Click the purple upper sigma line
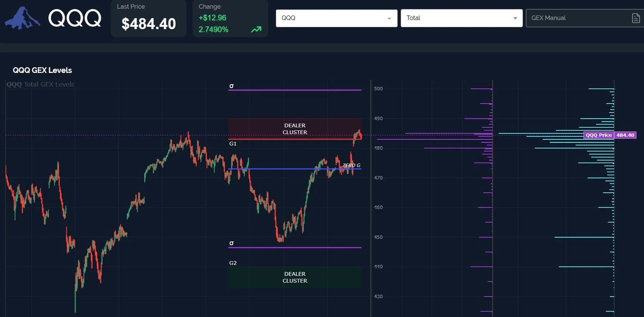 pos(295,90)
